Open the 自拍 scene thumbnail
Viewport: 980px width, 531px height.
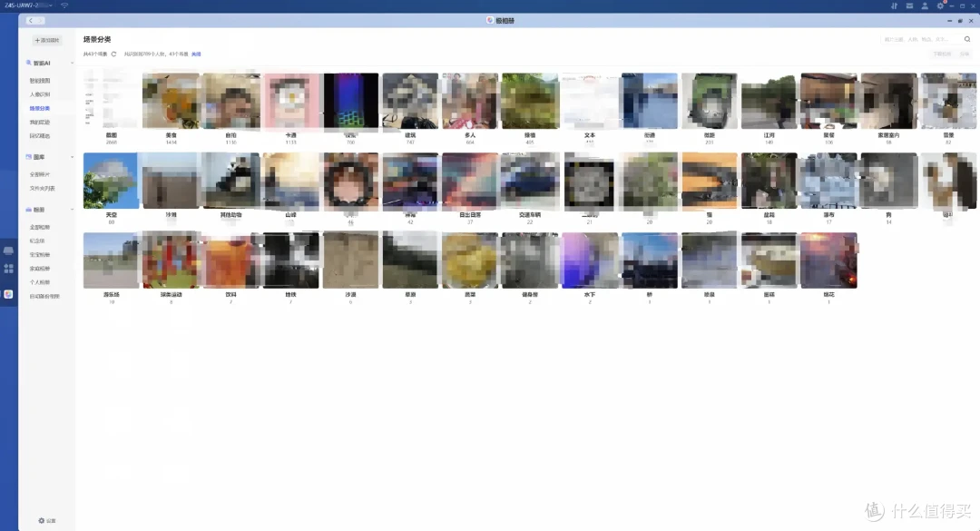[x=231, y=102]
